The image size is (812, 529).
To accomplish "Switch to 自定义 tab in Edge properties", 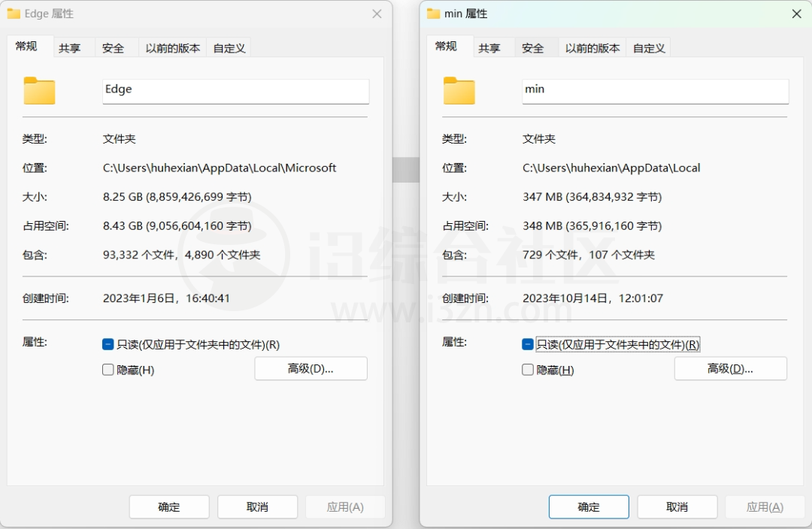I will 229,48.
